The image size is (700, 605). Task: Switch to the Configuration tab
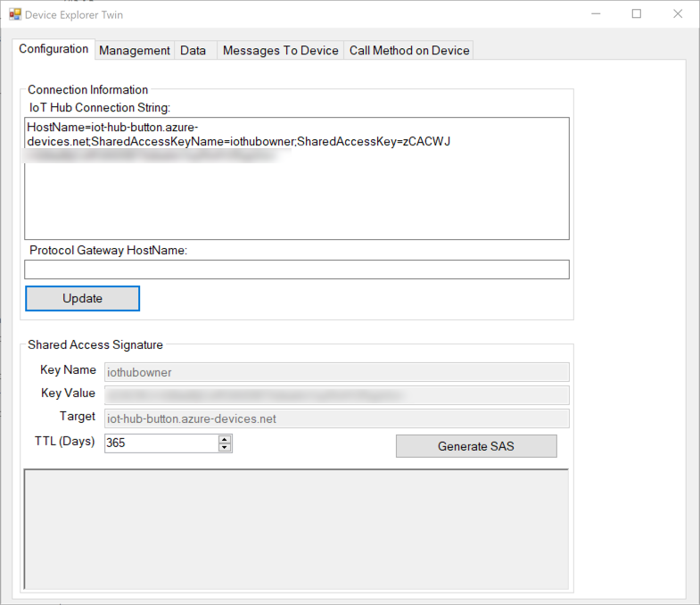click(x=54, y=49)
